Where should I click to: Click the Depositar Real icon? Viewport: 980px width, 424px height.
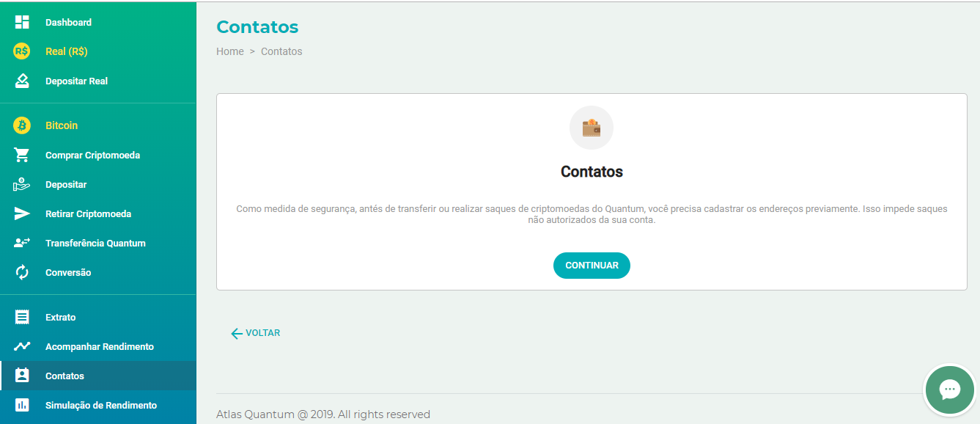point(22,81)
